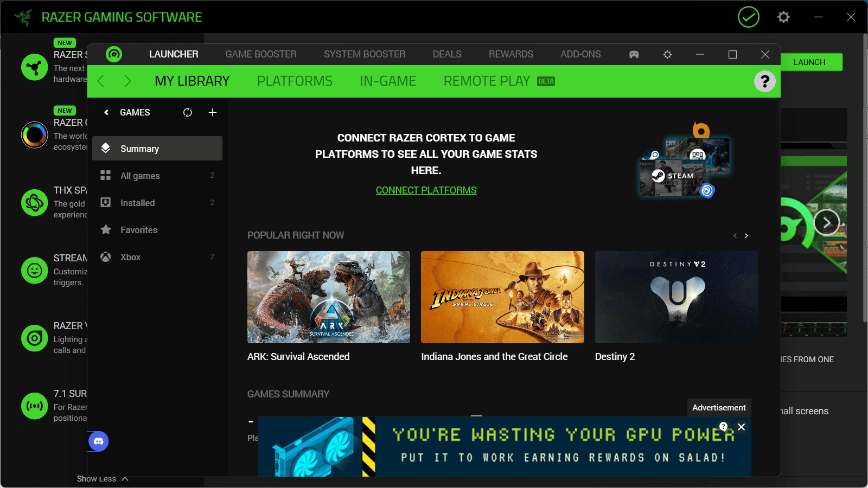This screenshot has height=488, width=868.
Task: Select PLATFORMS sub-tab
Action: coord(295,81)
